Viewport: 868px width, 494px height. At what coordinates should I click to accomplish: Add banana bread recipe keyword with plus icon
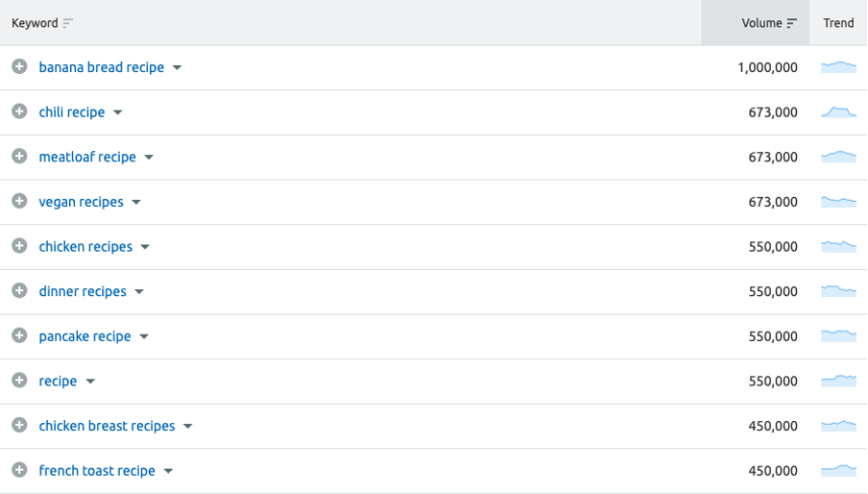pos(19,67)
